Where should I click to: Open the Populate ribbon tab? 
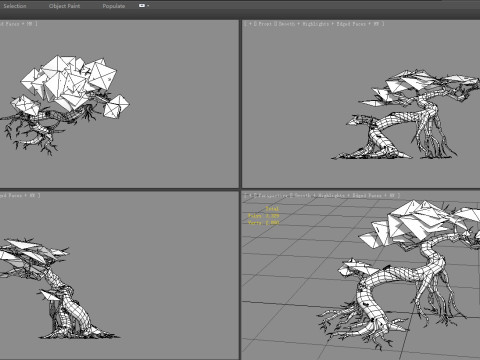click(x=114, y=6)
